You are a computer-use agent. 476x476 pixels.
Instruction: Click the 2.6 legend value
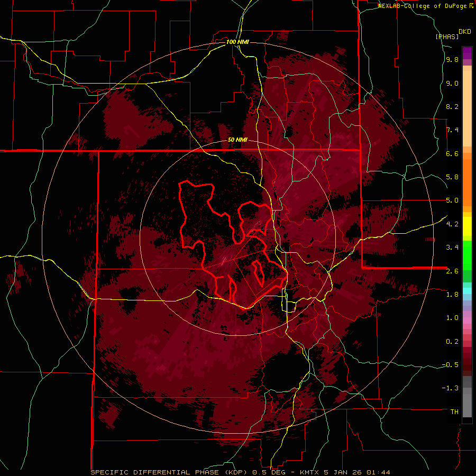coord(452,271)
